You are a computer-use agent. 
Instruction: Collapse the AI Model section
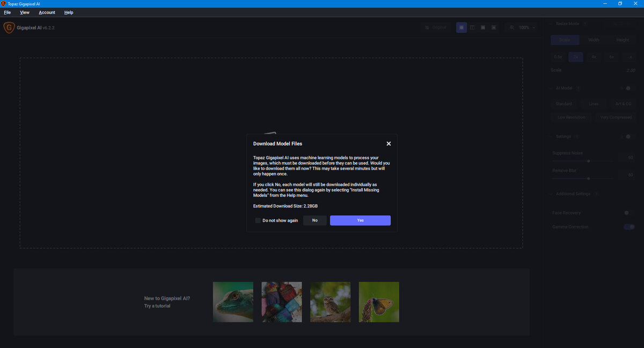[552, 88]
